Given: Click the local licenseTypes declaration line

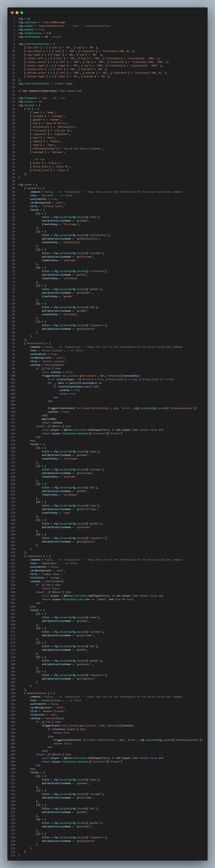Looking at the screenshot, I should 111,379.
